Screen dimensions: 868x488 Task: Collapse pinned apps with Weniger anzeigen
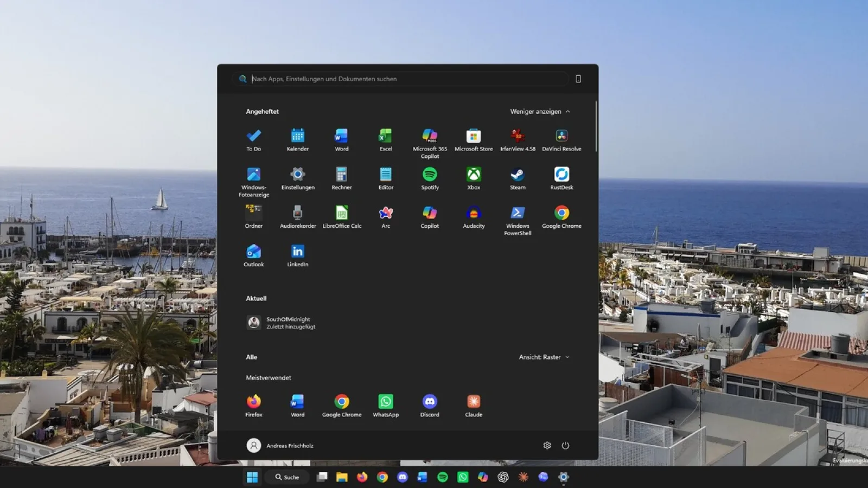click(540, 111)
